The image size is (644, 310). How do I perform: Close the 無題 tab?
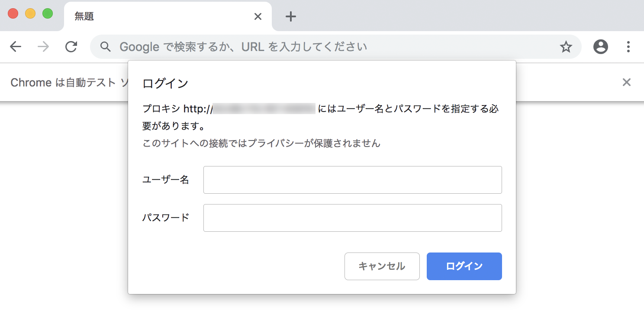click(x=258, y=16)
